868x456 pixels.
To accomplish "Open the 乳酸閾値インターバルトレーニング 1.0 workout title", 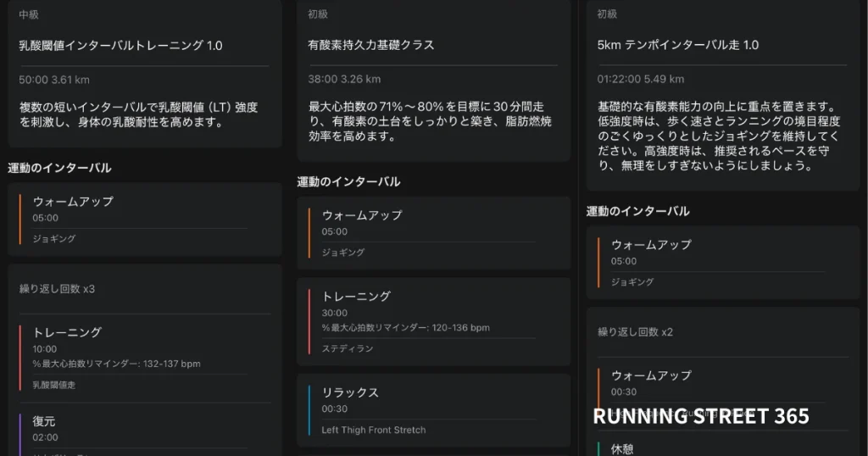I will tap(120, 46).
